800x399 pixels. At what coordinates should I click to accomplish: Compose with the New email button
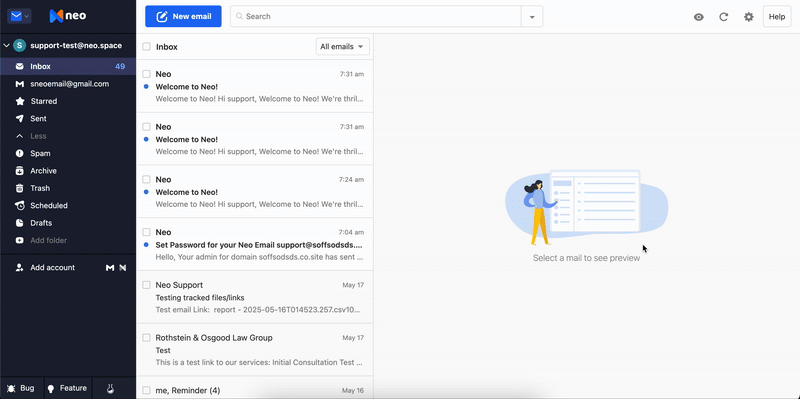(x=183, y=16)
